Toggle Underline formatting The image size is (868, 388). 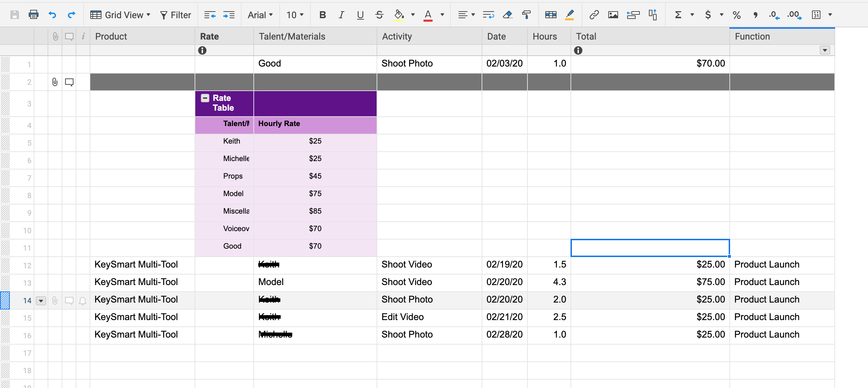click(x=360, y=15)
